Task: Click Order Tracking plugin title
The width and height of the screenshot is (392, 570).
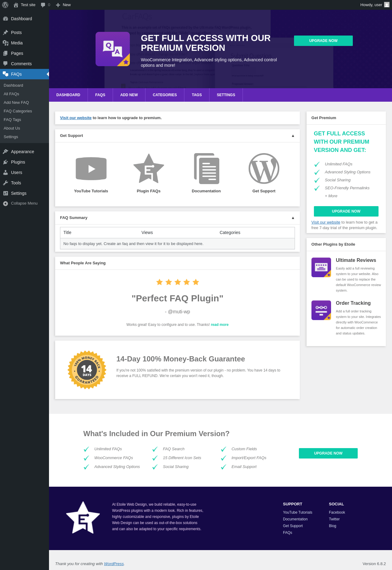Action: click(x=353, y=303)
